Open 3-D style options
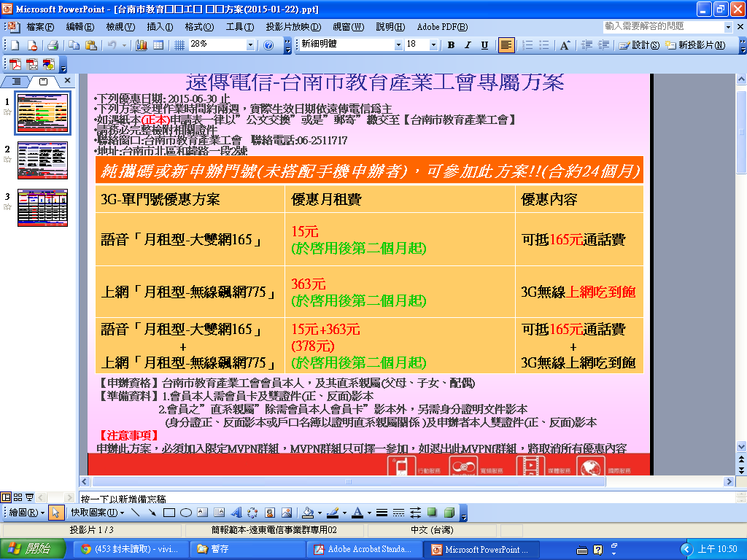 tap(449, 513)
